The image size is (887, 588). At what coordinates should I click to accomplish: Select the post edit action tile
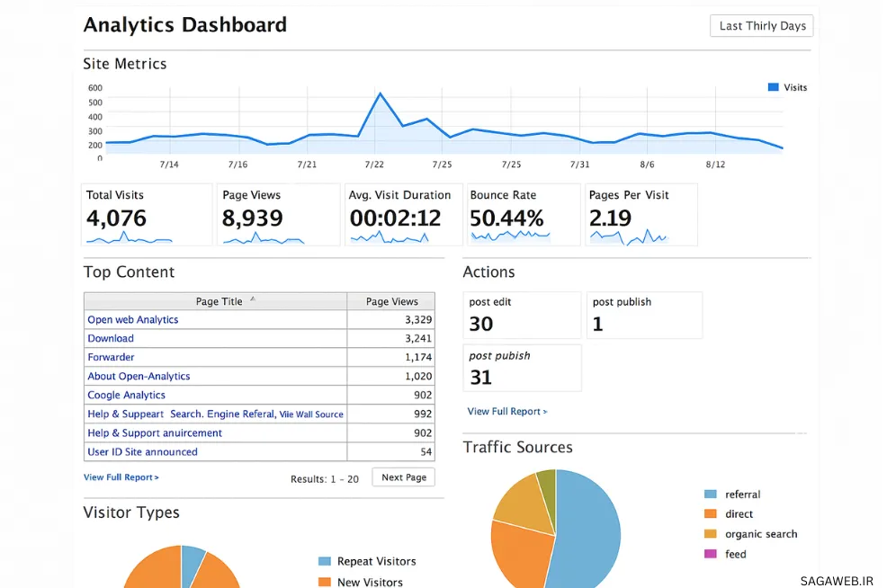click(x=522, y=315)
